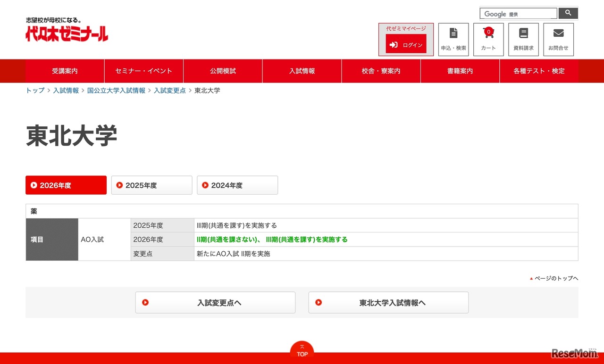Click the 入試変更点へ button

[x=215, y=303]
